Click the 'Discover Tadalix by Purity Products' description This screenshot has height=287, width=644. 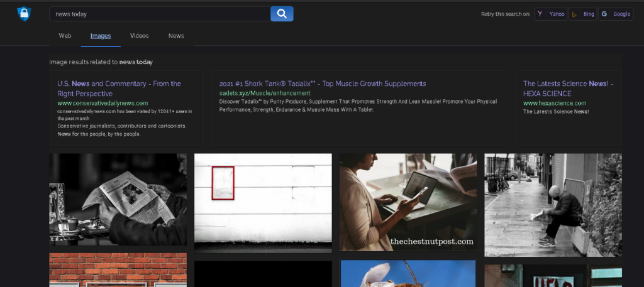(x=358, y=106)
